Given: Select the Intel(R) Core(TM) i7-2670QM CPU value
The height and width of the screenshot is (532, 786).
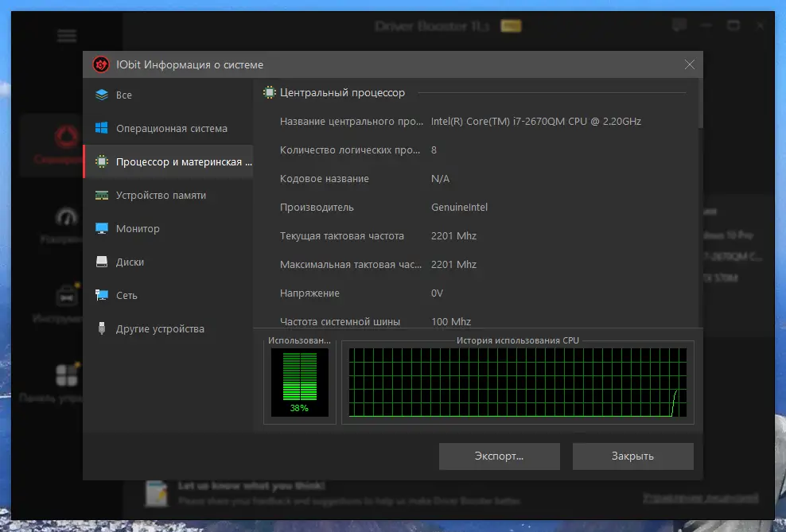Looking at the screenshot, I should tap(536, 121).
